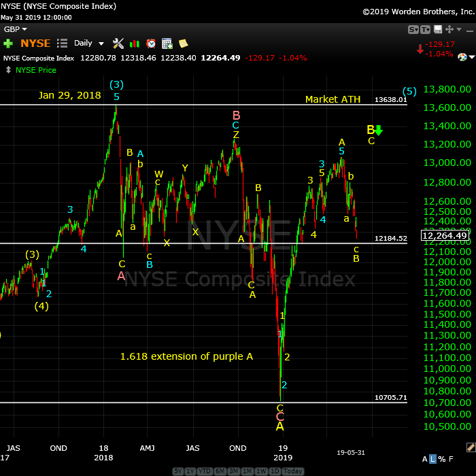This screenshot has width=476, height=476.
Task: Click the 1.618 extension of purple A text
Action: [186, 356]
